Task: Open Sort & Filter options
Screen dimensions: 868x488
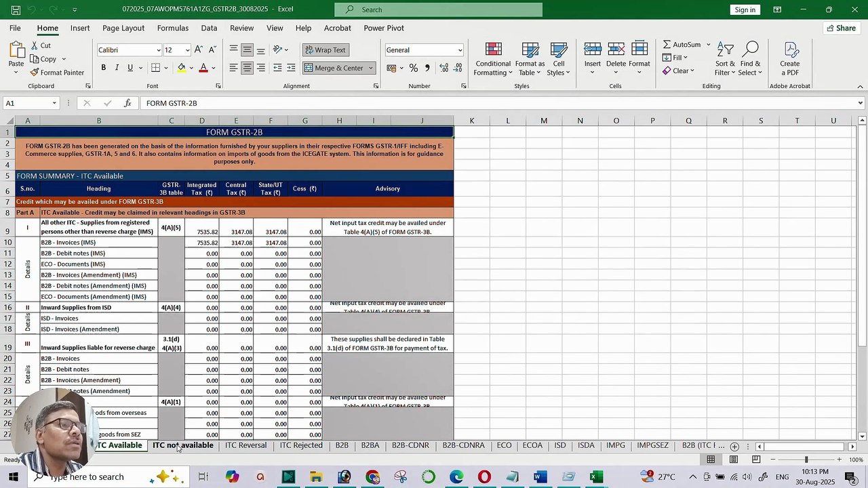Action: (x=725, y=60)
